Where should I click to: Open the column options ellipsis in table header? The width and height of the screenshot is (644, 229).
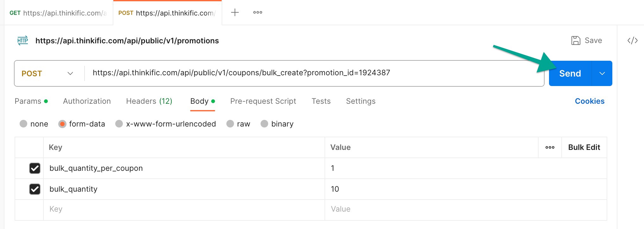pos(550,147)
